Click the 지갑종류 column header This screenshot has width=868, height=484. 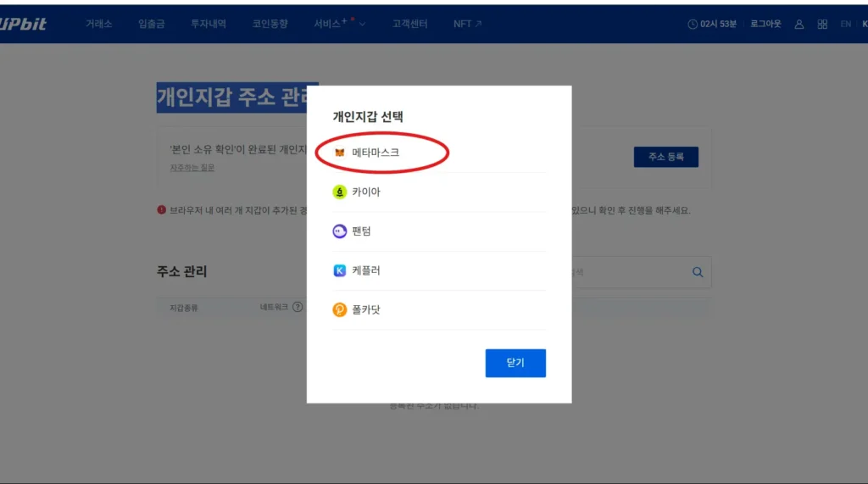(x=184, y=308)
